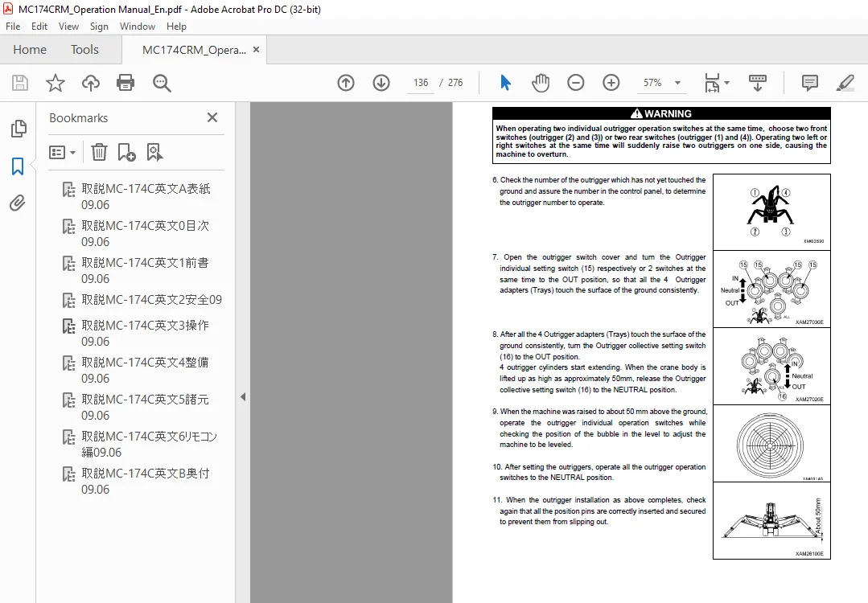This screenshot has width=868, height=603.
Task: Open the fit page scrolling options dropdown
Action: (x=717, y=83)
